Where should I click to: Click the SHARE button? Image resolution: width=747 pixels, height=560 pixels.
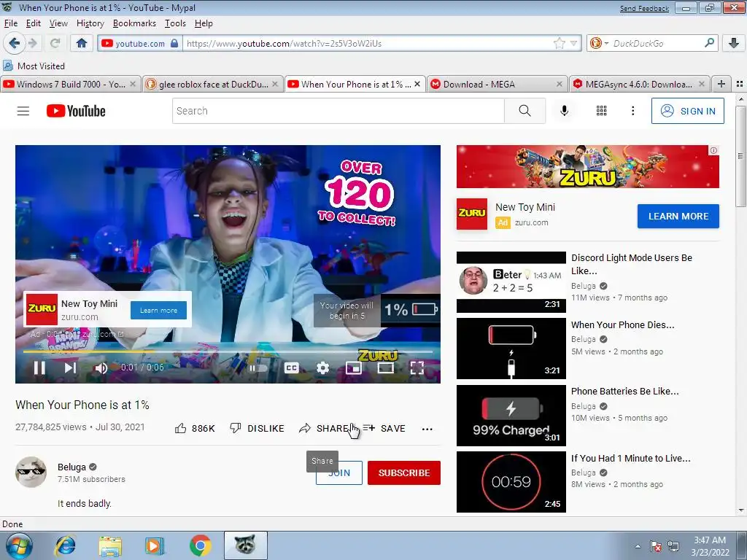(x=325, y=429)
